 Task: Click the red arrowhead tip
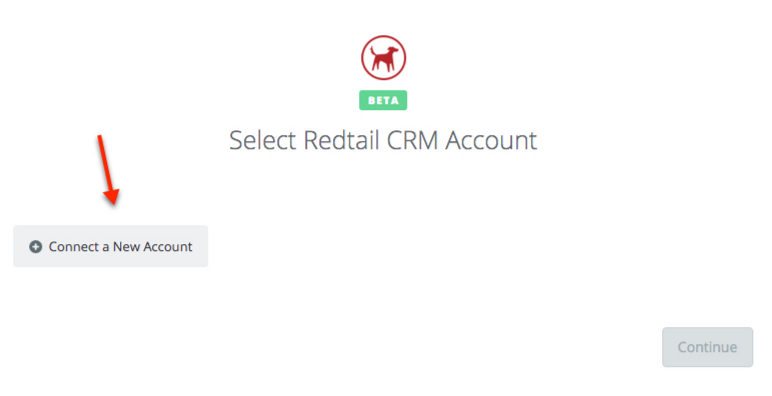click(x=112, y=198)
